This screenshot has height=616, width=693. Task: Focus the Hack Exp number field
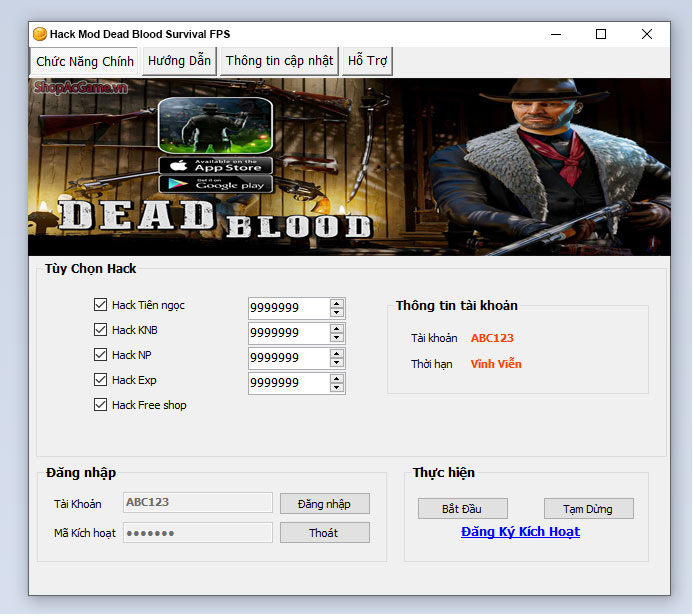(x=289, y=383)
